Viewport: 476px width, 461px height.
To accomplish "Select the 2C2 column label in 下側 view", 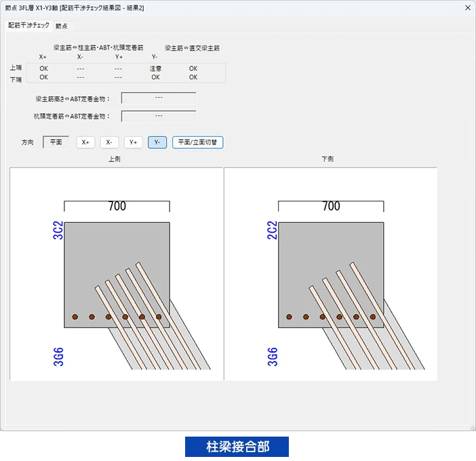I will click(x=273, y=230).
